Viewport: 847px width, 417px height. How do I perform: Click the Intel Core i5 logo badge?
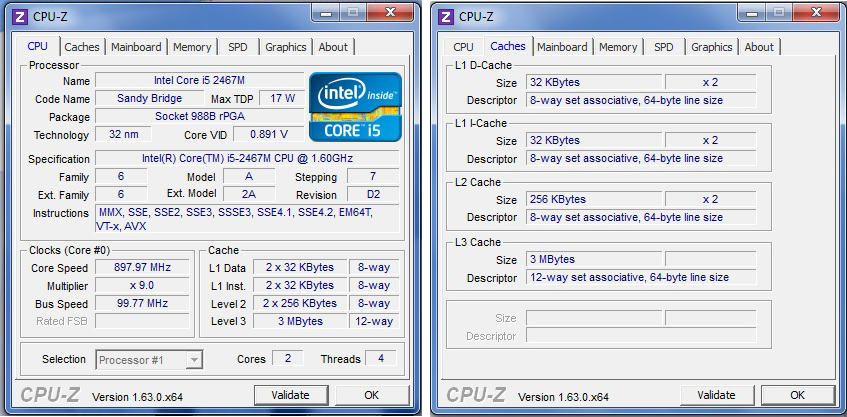click(x=355, y=107)
